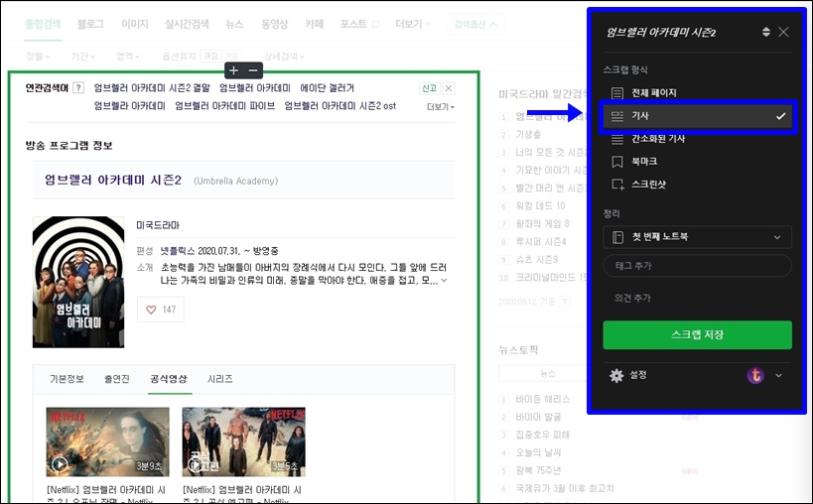Open the 기간 period dropdown
The image size is (813, 504).
[83, 56]
